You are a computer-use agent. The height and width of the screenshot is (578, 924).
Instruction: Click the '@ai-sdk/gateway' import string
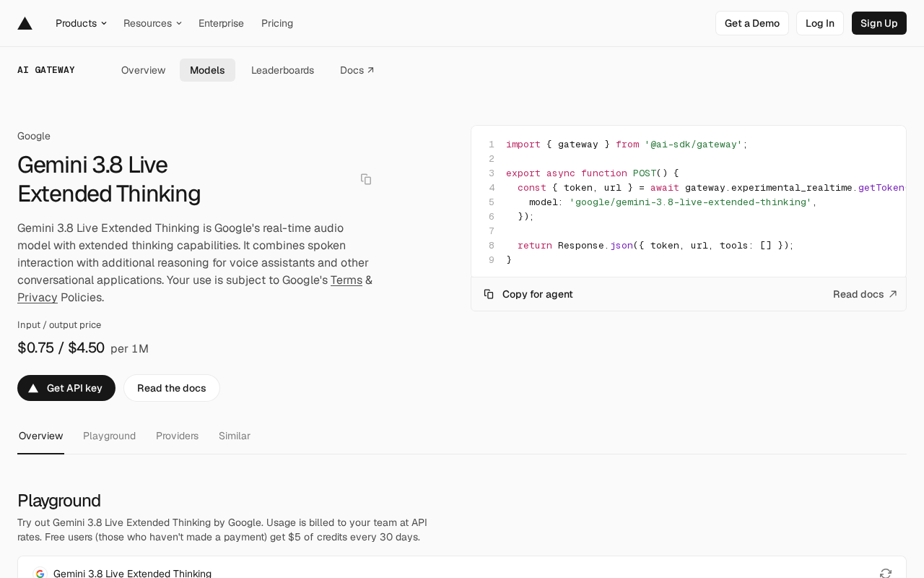tap(693, 144)
